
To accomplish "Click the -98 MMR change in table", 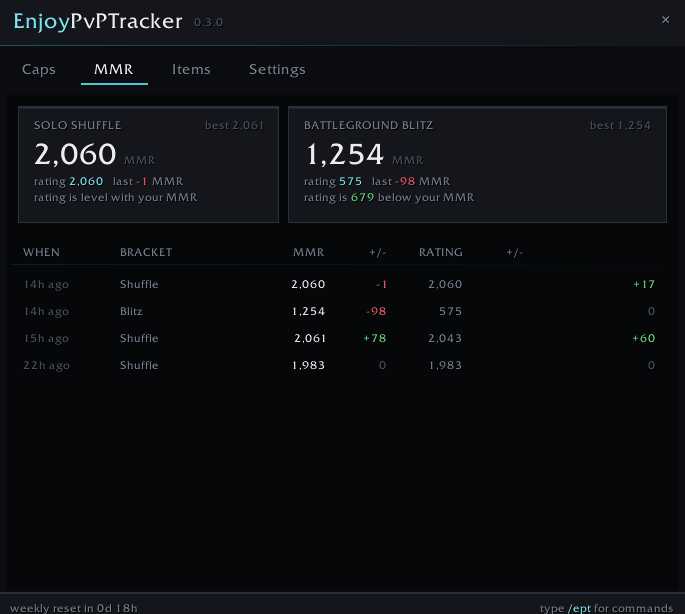I will (376, 312).
